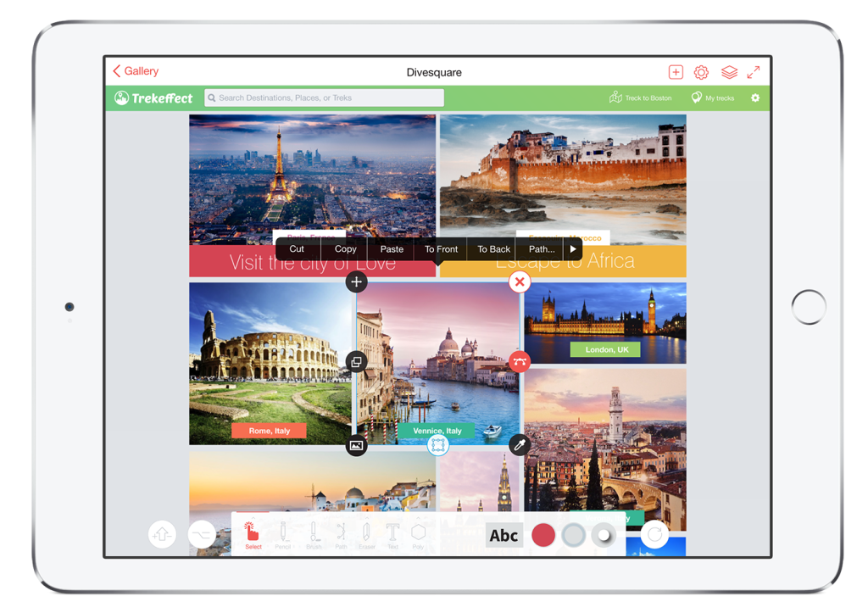The height and width of the screenshot is (613, 868).
Task: Choose Copy from the context menu
Action: point(344,248)
